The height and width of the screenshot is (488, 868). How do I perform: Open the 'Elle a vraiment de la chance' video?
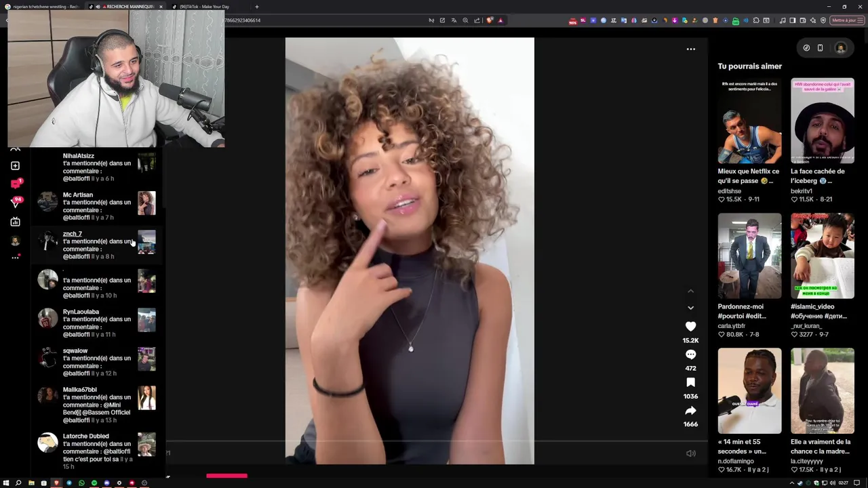pos(822,391)
